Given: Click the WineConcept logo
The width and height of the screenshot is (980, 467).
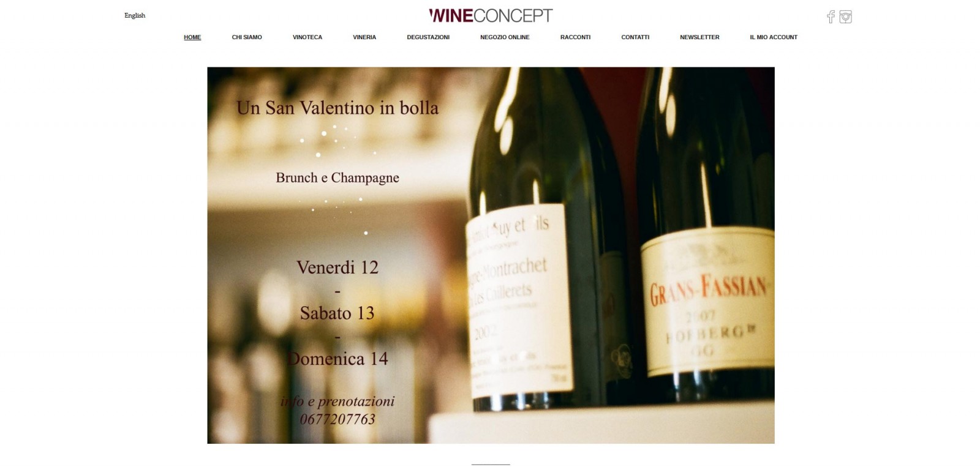Looking at the screenshot, I should coord(491,15).
